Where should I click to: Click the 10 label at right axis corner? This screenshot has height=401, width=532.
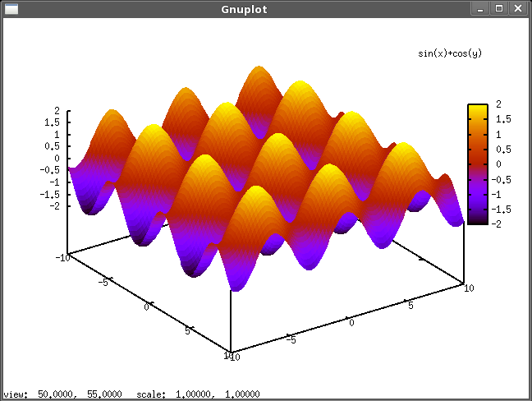click(469, 288)
